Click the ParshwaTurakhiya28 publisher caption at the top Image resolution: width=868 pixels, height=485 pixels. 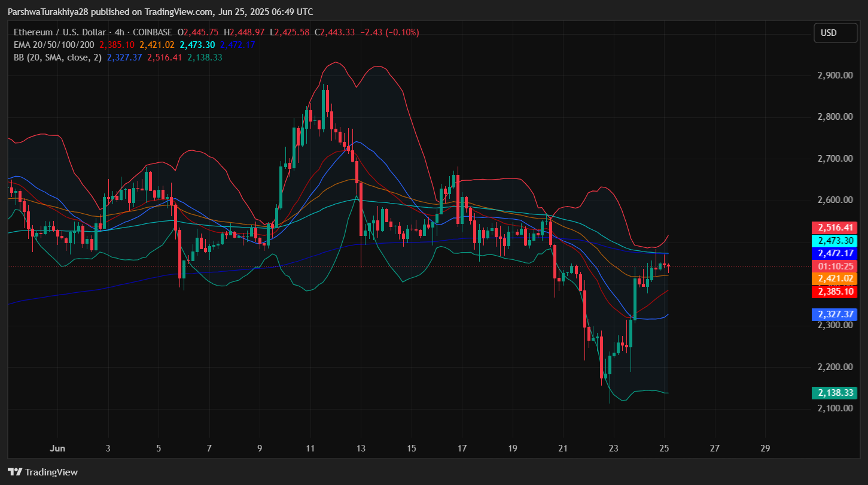(x=160, y=12)
